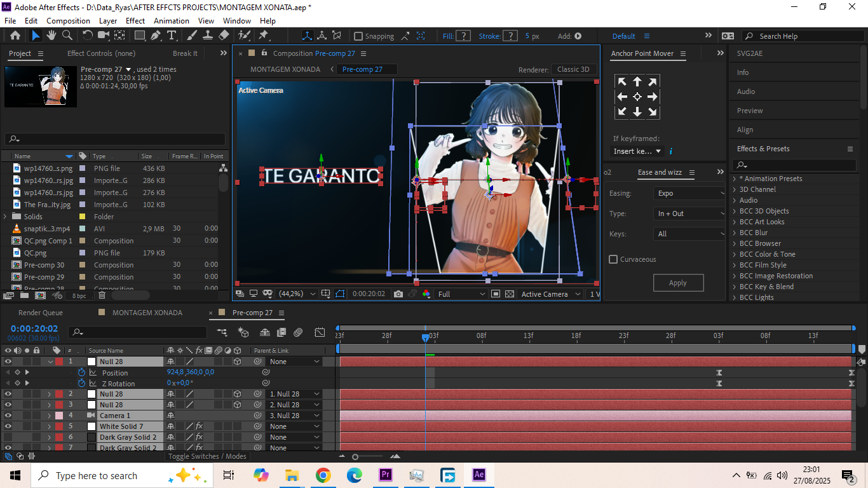Click the Fill color swatch
868x488 pixels.
[x=464, y=36]
